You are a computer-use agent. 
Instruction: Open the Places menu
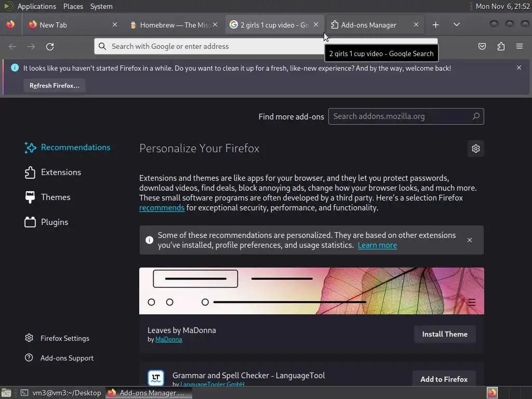click(73, 6)
